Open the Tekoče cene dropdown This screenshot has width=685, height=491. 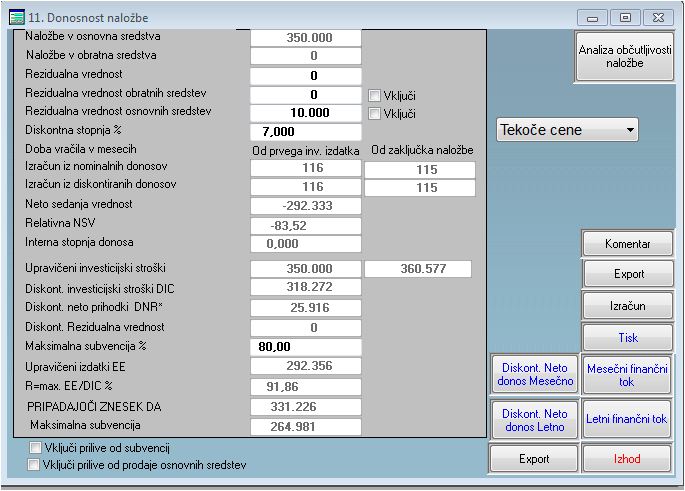566,130
